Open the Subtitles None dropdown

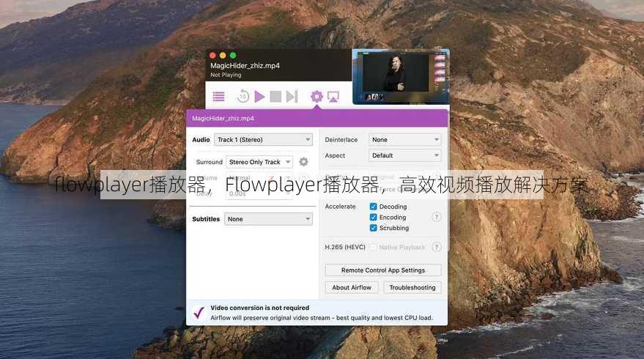[268, 219]
